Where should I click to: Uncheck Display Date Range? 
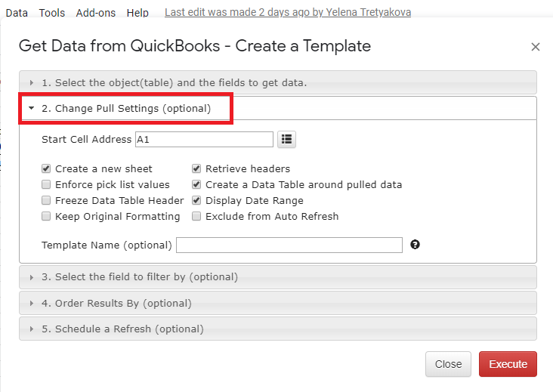point(196,200)
